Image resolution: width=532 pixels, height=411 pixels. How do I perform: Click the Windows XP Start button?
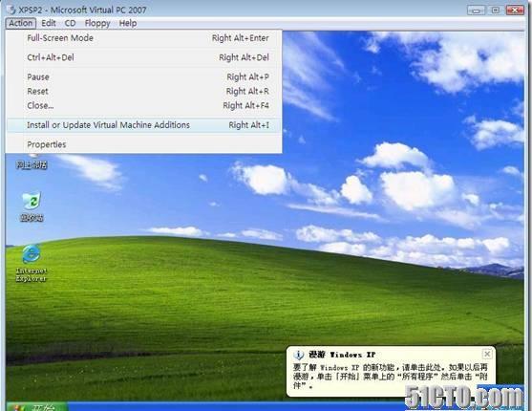click(36, 406)
